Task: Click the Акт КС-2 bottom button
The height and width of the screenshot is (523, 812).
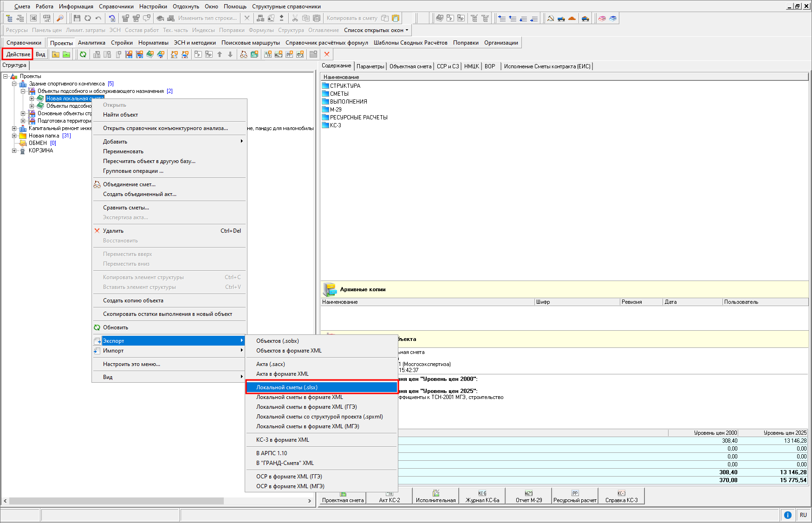Action: pyautogui.click(x=389, y=496)
